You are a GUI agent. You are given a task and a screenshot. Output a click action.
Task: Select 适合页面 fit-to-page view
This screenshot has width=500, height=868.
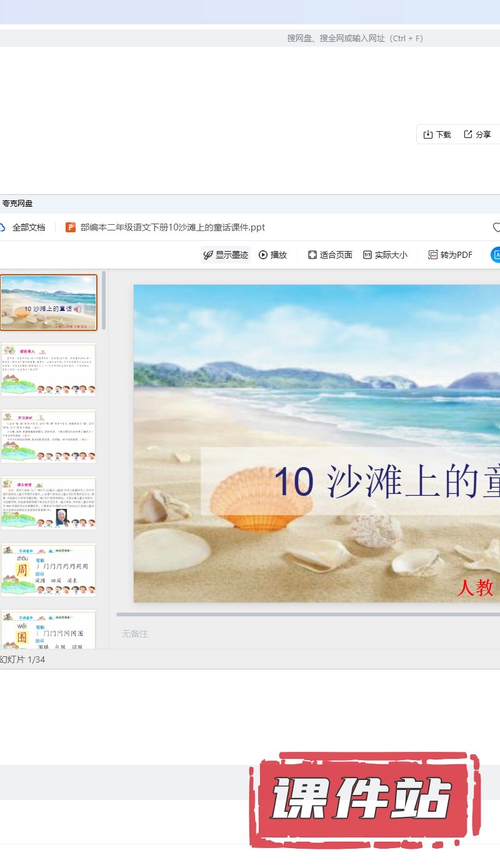click(x=330, y=255)
